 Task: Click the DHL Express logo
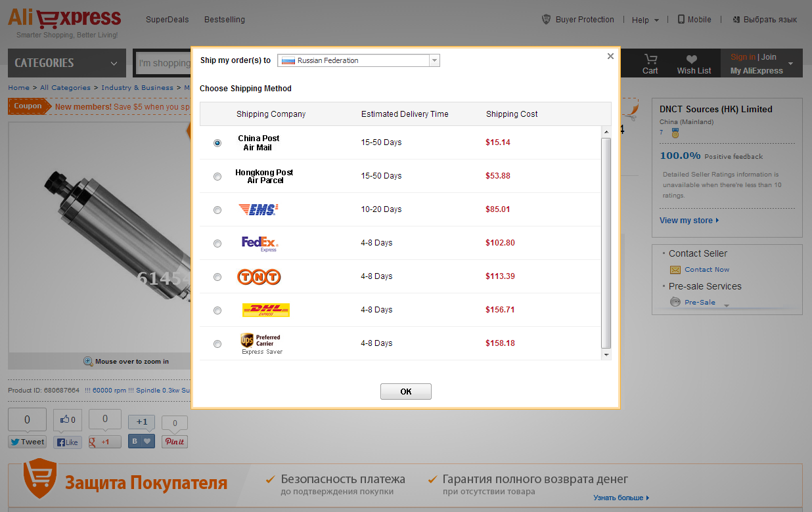266,310
